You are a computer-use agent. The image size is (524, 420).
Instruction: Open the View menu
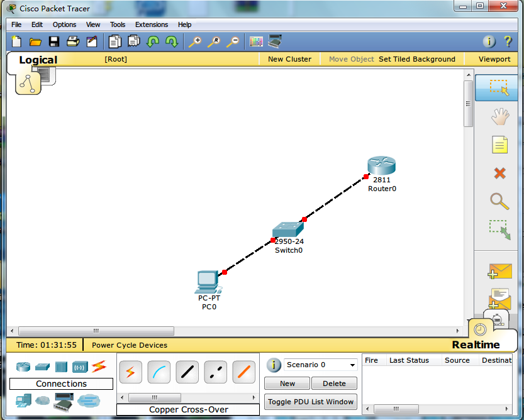click(x=93, y=25)
